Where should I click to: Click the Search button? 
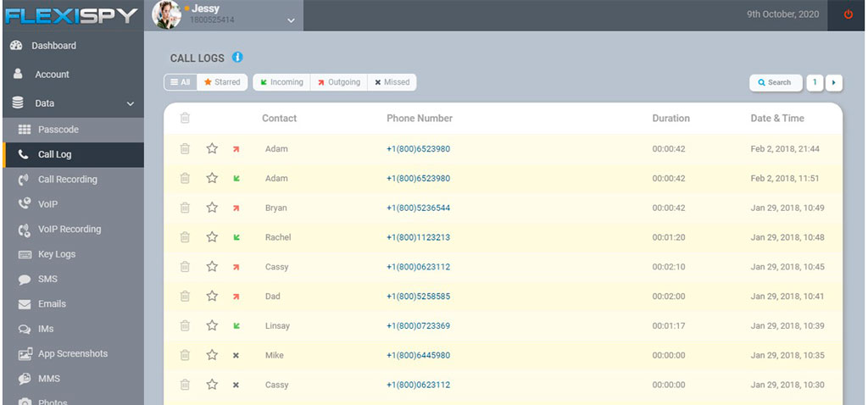pos(776,82)
